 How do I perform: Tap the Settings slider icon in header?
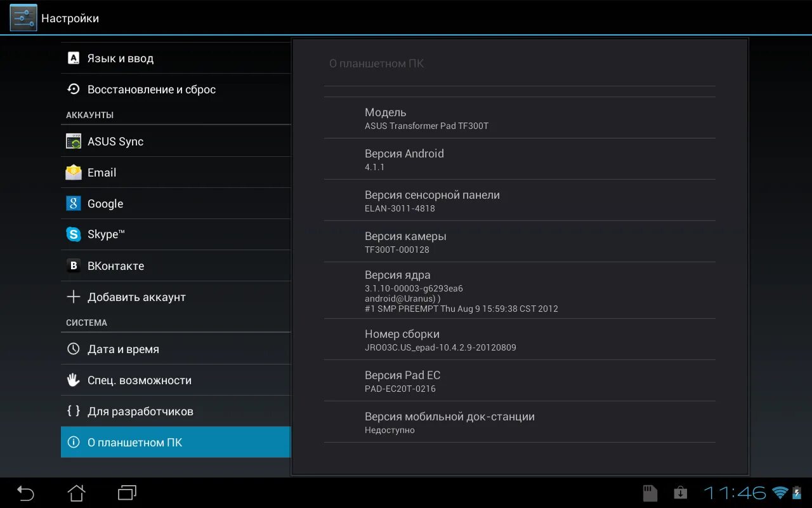[x=23, y=18]
